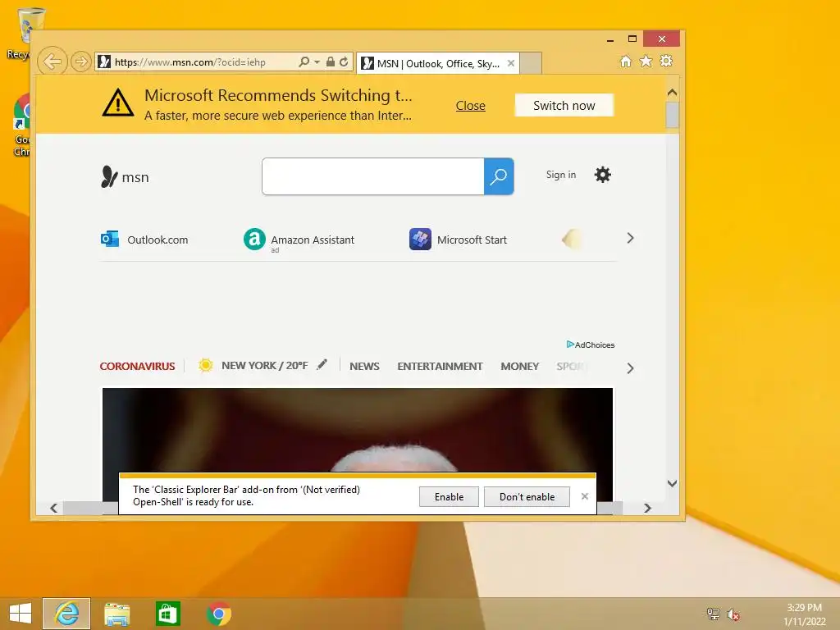Expand news categories with right chevron
840x630 pixels.
[x=631, y=368]
